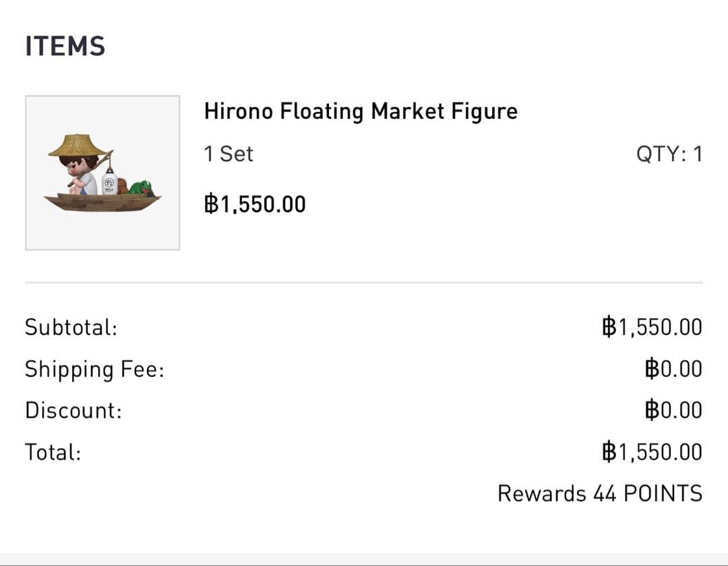The width and height of the screenshot is (728, 566).
Task: Select the Subtotal amount ฿1,550.00
Action: [652, 327]
